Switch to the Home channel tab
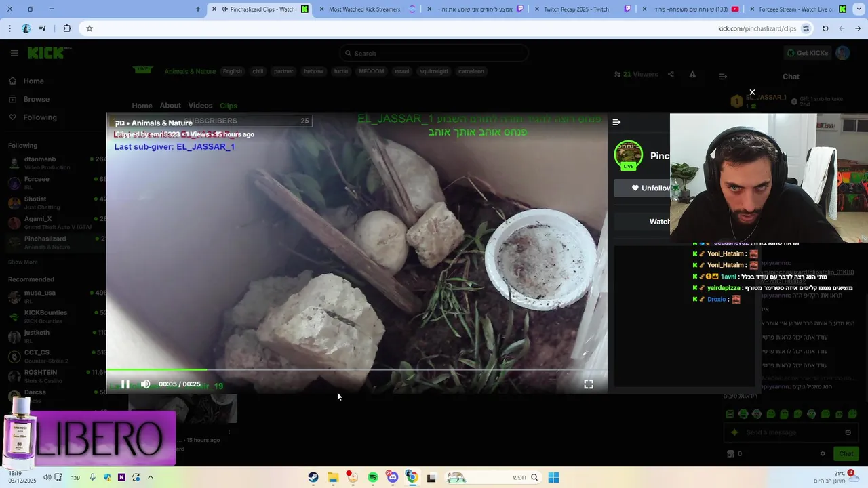The height and width of the screenshot is (488, 868). point(142,106)
